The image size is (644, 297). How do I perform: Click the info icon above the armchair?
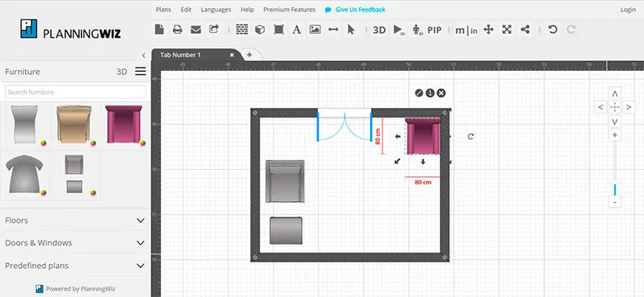point(430,93)
